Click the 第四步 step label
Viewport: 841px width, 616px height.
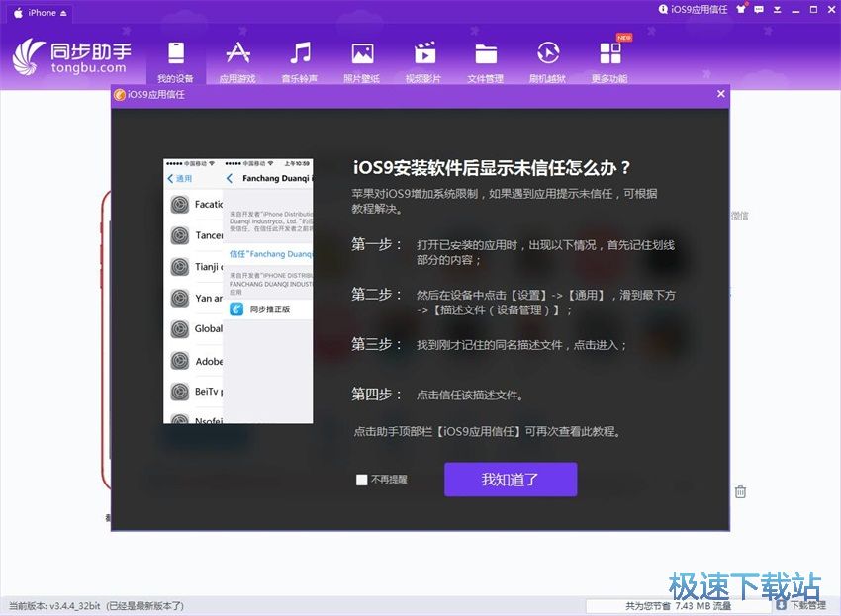pyautogui.click(x=377, y=395)
